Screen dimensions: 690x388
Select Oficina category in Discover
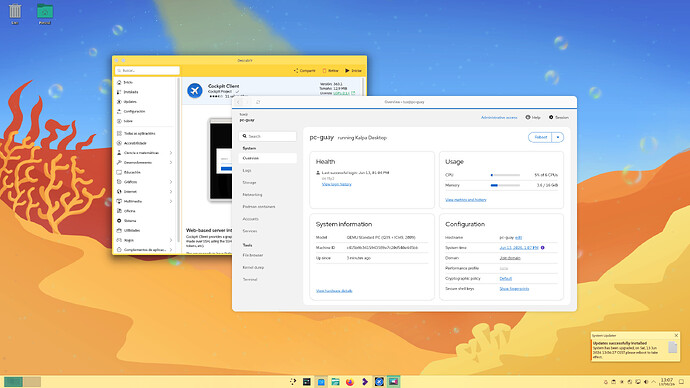coord(129,211)
